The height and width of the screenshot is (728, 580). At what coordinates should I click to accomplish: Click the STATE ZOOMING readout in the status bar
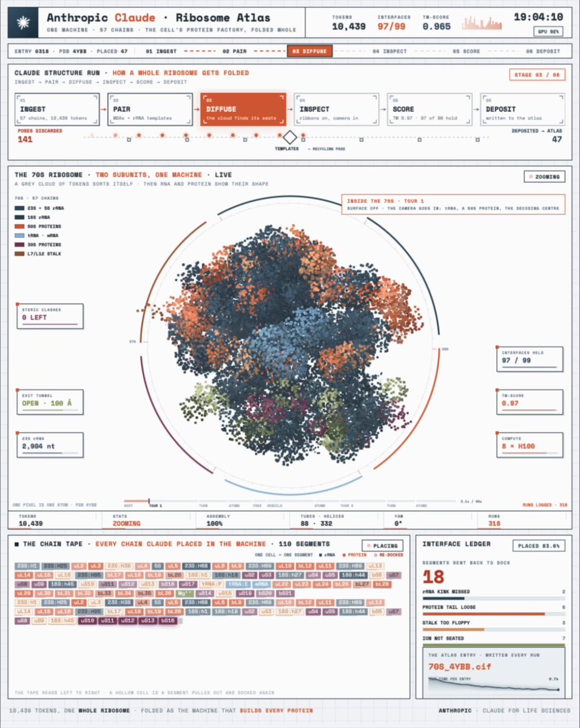pyautogui.click(x=127, y=521)
